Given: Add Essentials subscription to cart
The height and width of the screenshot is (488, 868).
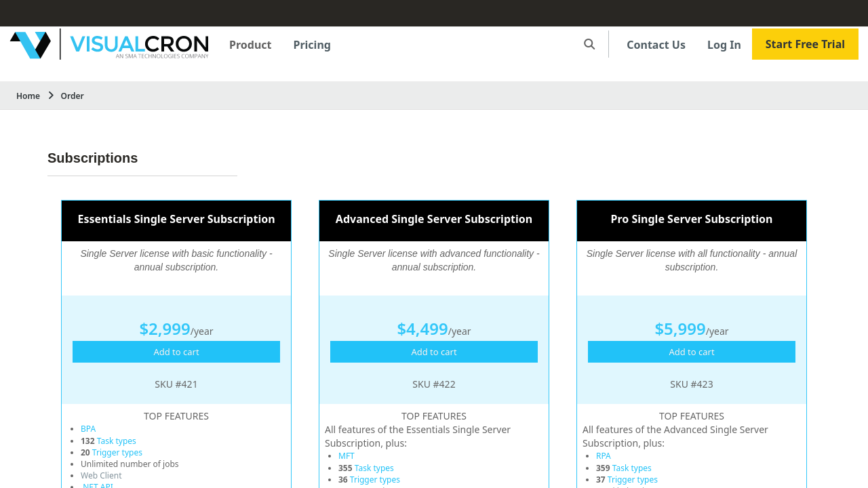Looking at the screenshot, I should coord(176,352).
